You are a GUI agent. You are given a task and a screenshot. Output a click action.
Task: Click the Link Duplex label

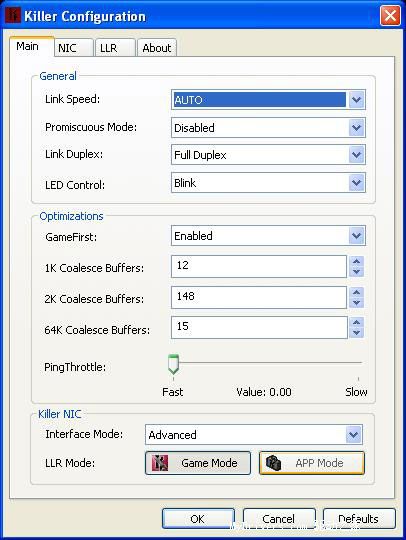[x=74, y=154]
